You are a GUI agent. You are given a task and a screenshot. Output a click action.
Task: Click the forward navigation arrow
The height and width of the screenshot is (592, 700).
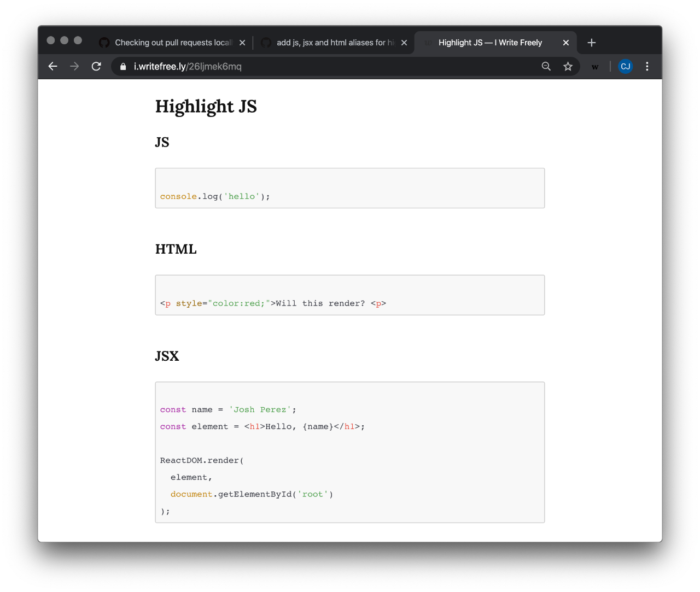click(74, 66)
